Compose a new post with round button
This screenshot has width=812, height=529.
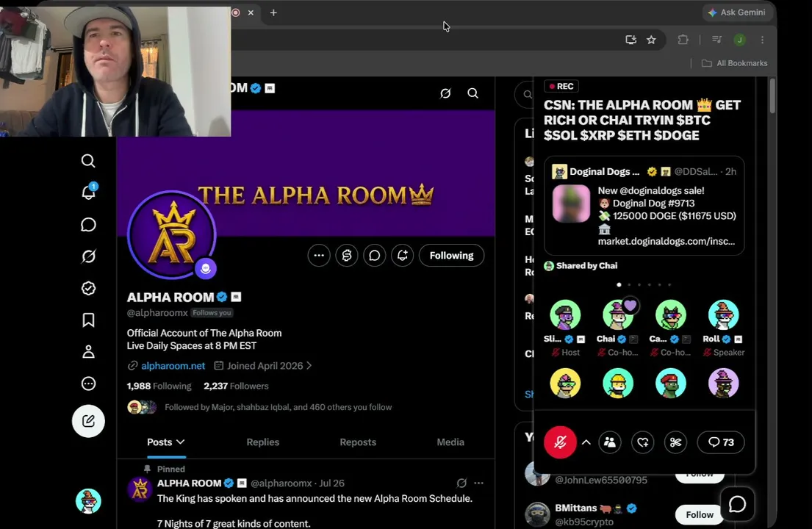click(88, 421)
